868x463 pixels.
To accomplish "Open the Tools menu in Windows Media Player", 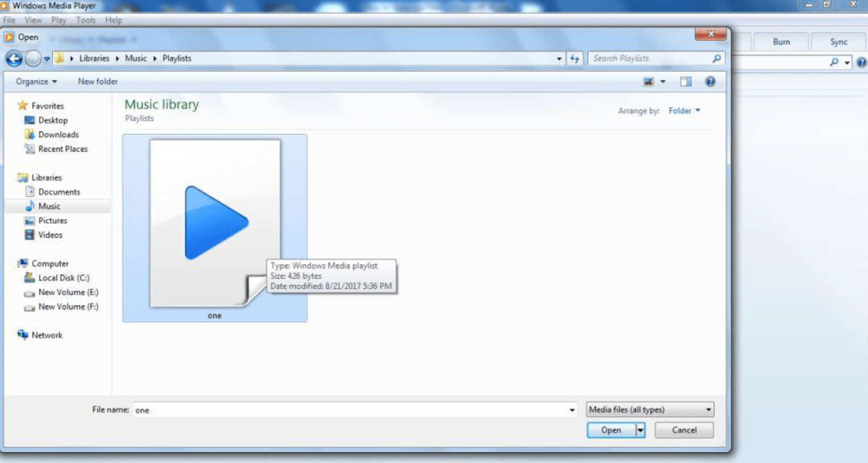I will pos(86,20).
